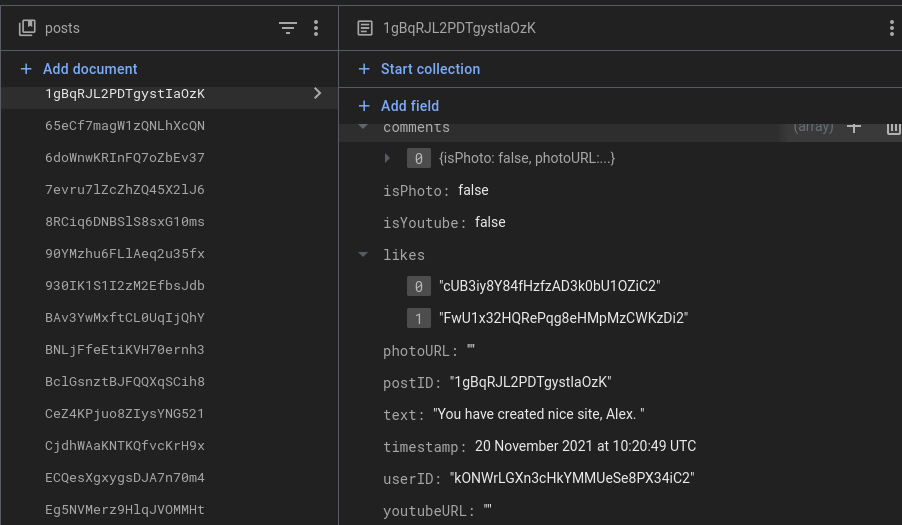Collapse the comments array field
902x525 pixels.
pyautogui.click(x=363, y=127)
